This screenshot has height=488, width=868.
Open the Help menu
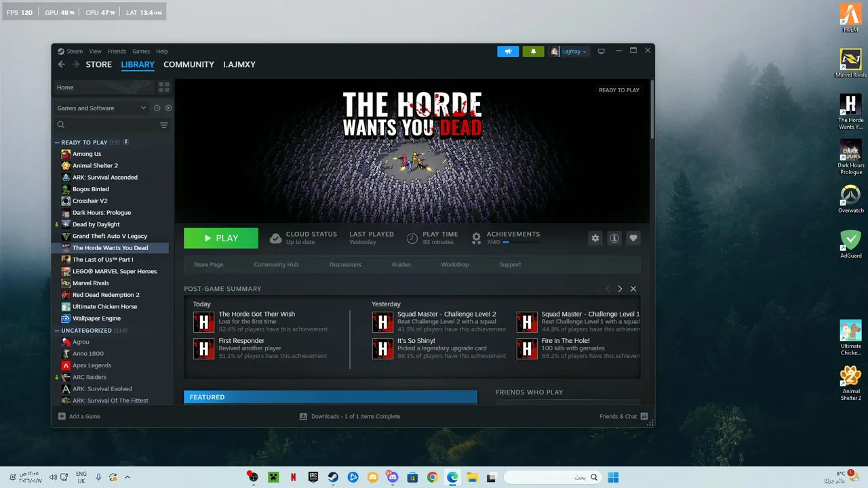162,52
